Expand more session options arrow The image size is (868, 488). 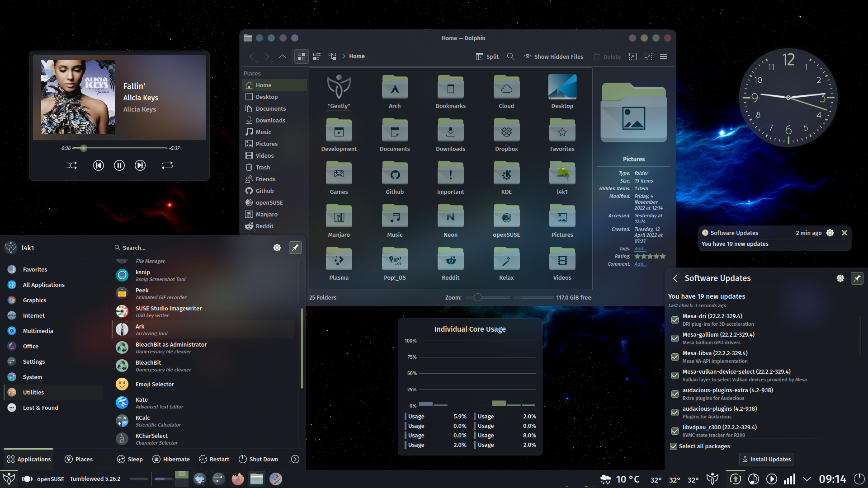tap(295, 459)
